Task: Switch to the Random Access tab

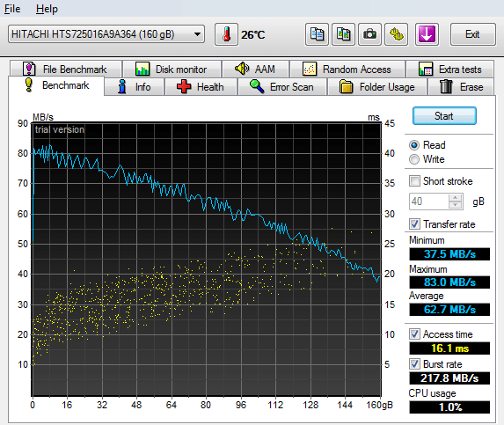Action: [x=347, y=70]
